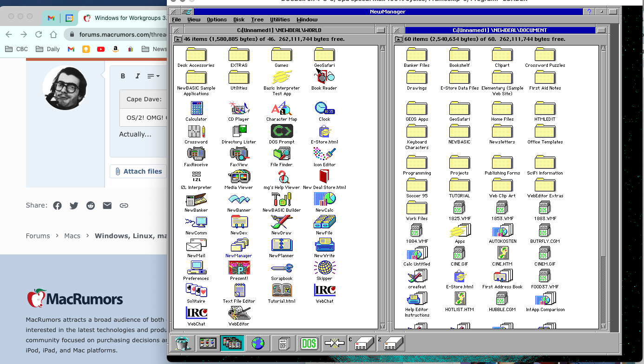This screenshot has width=644, height=364.
Task: Open the DOS Prompt icon
Action: 282,135
